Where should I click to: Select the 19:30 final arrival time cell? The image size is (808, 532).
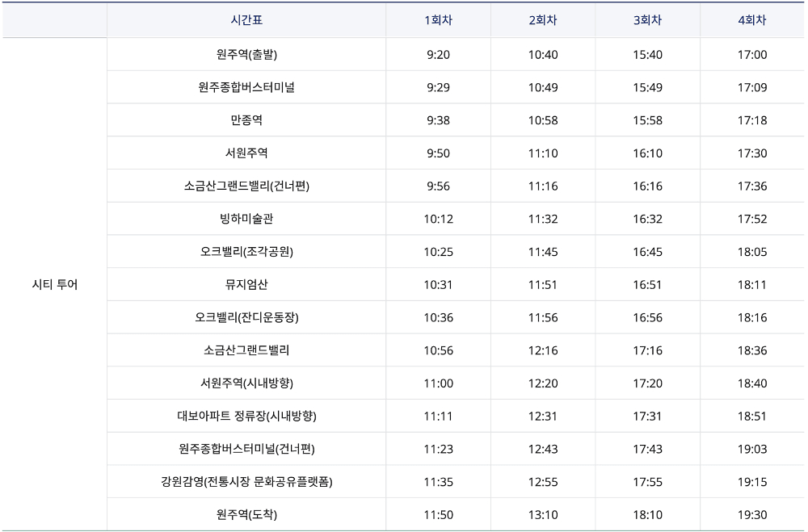pyautogui.click(x=753, y=514)
